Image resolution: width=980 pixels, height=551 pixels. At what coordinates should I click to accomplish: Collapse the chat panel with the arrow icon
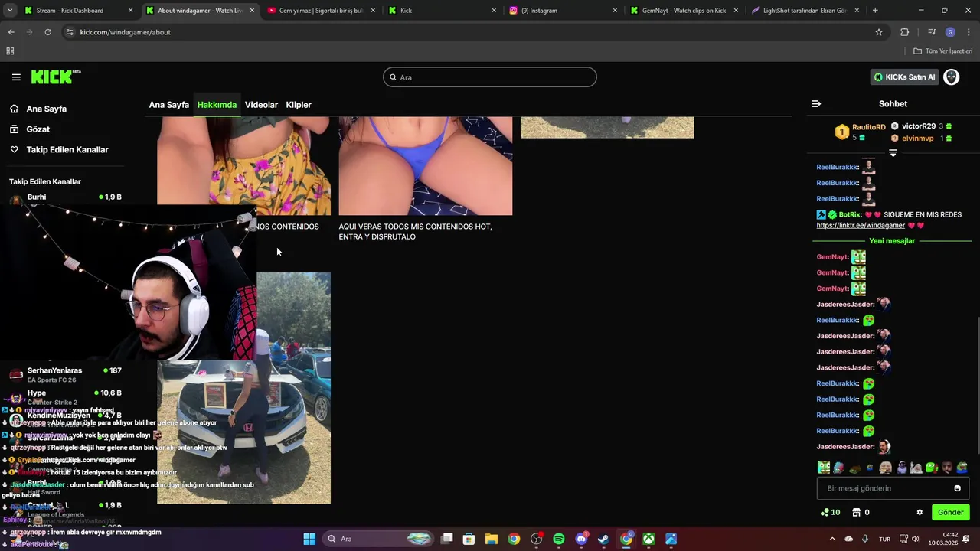click(x=816, y=104)
